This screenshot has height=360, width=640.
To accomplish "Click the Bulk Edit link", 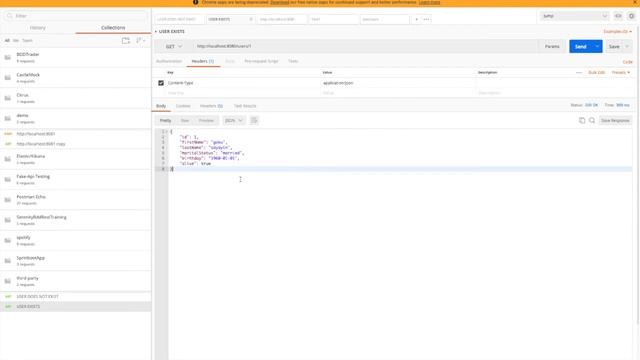I will point(596,72).
